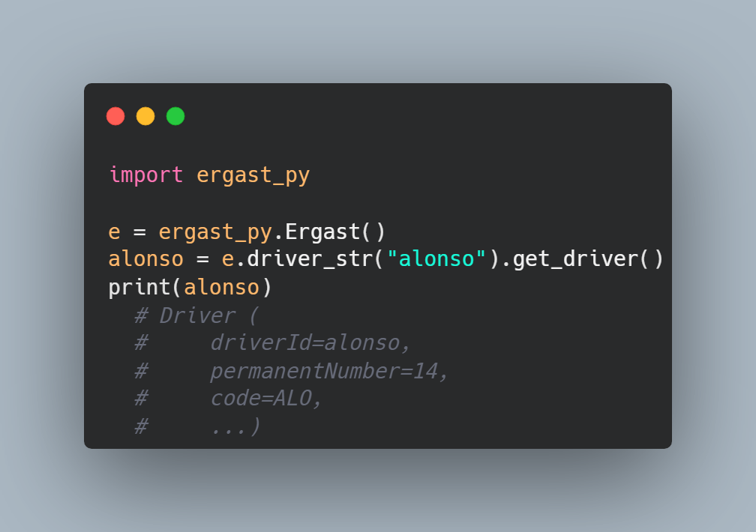Image resolution: width=756 pixels, height=532 pixels.
Task: Click the yellow minimize dot
Action: point(145,116)
